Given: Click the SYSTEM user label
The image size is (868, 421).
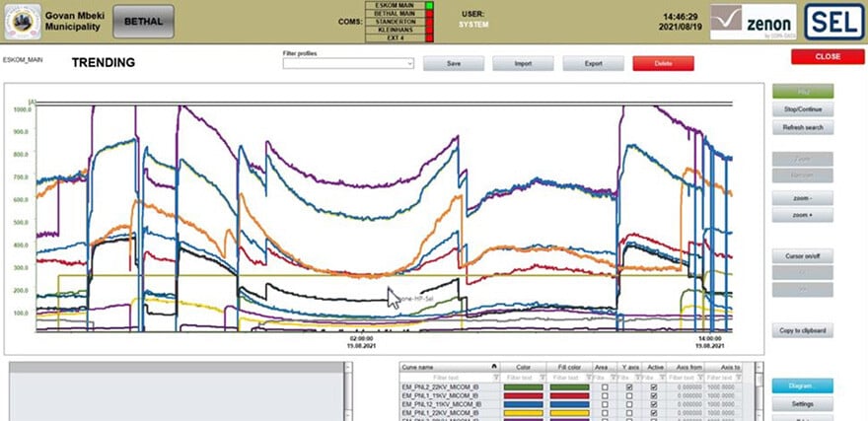Looking at the screenshot, I should click(x=473, y=25).
